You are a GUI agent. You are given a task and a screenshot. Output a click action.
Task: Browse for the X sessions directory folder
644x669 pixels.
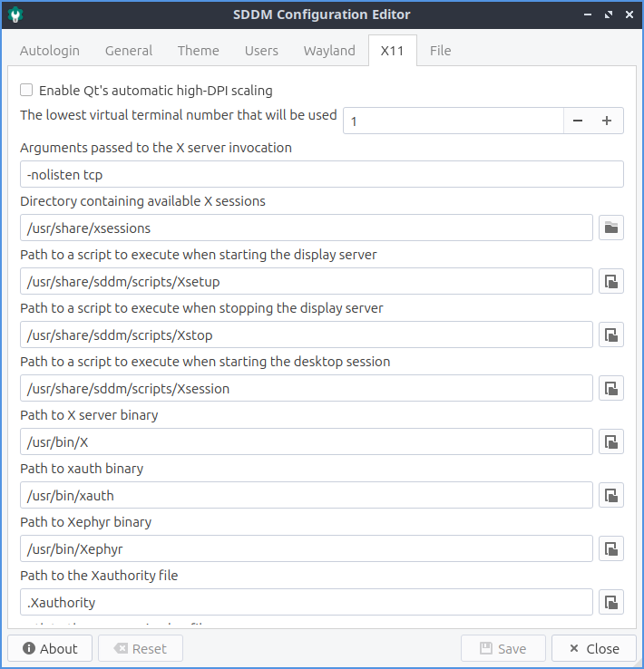point(611,228)
